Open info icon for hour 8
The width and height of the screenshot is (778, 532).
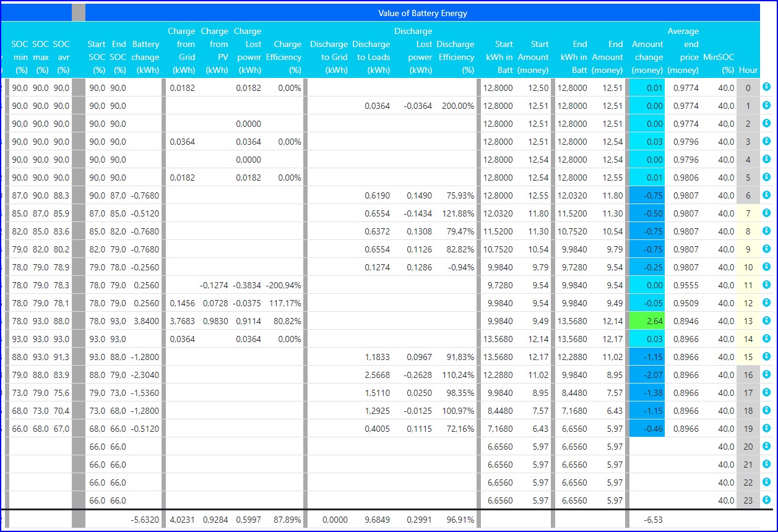(x=766, y=231)
